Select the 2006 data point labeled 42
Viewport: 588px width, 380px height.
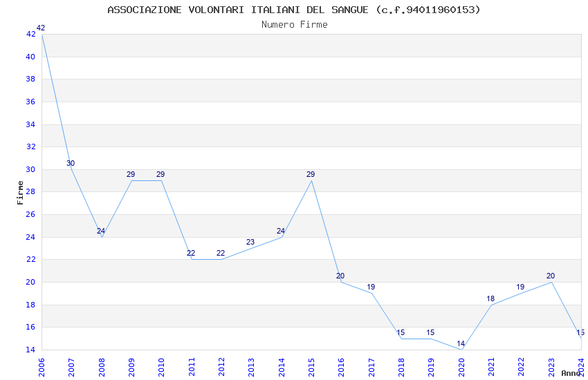click(41, 28)
